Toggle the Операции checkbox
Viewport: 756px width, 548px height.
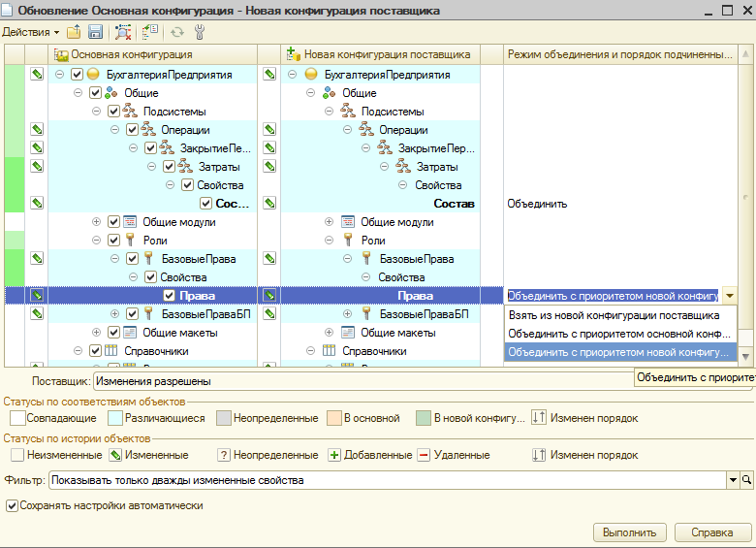[132, 130]
